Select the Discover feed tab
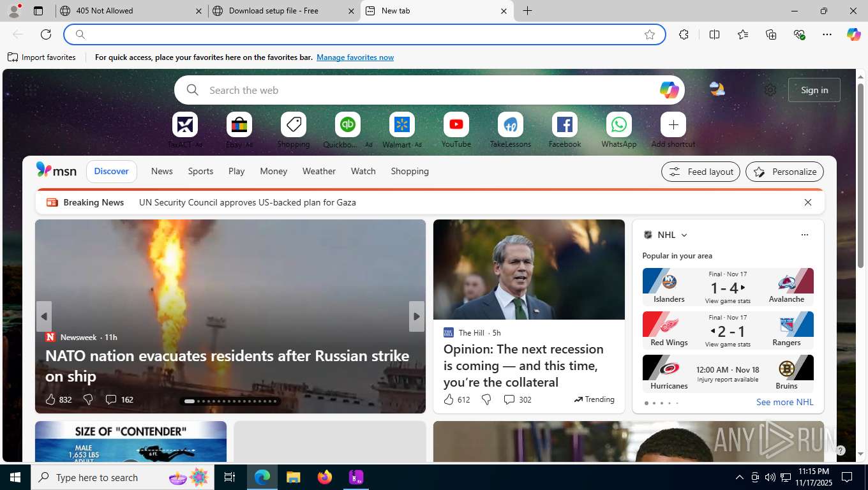The width and height of the screenshot is (868, 490). pyautogui.click(x=112, y=171)
